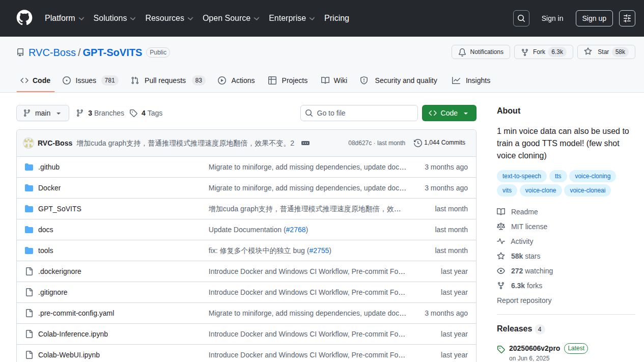Expand the Enterprise menu
Viewport: 644px width, 362px height.
coord(292,18)
